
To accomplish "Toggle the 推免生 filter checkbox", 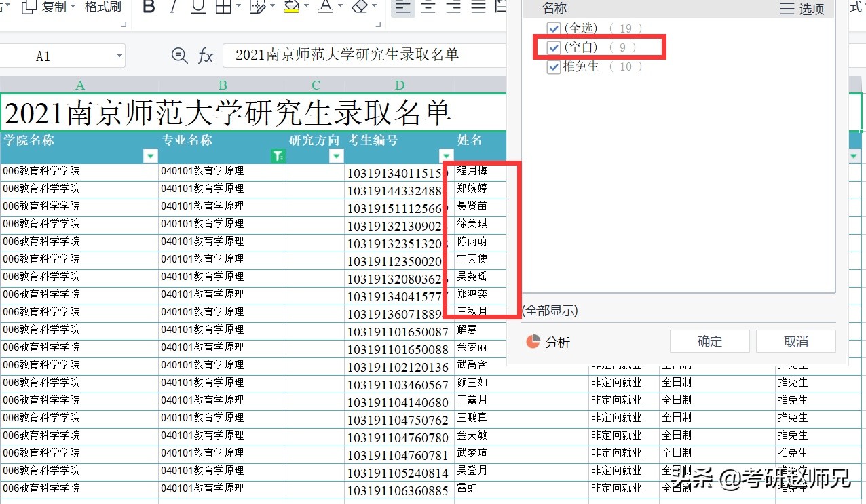I will pyautogui.click(x=553, y=66).
